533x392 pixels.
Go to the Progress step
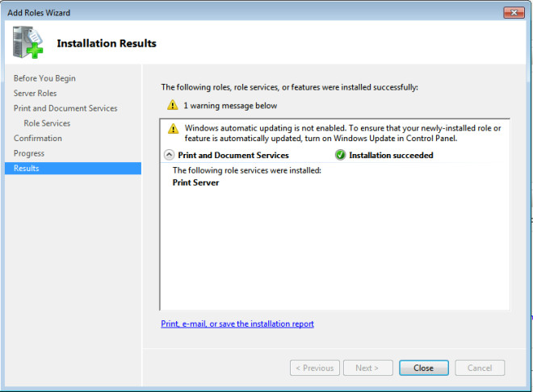point(29,153)
